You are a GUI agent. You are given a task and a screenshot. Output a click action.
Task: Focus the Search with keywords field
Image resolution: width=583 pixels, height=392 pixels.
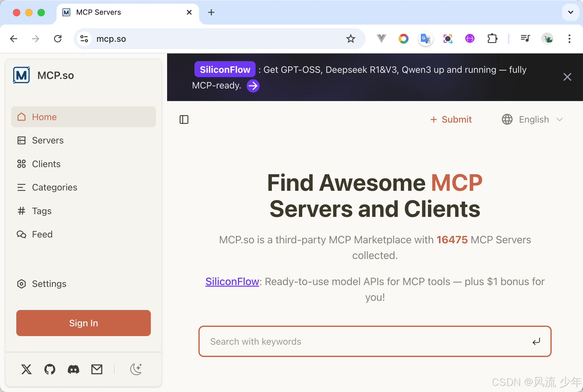click(x=375, y=341)
